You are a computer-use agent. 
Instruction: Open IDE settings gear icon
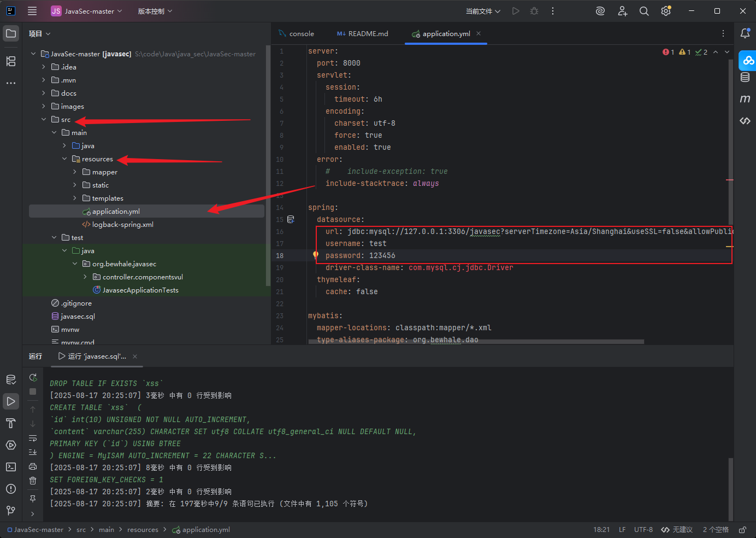[666, 11]
